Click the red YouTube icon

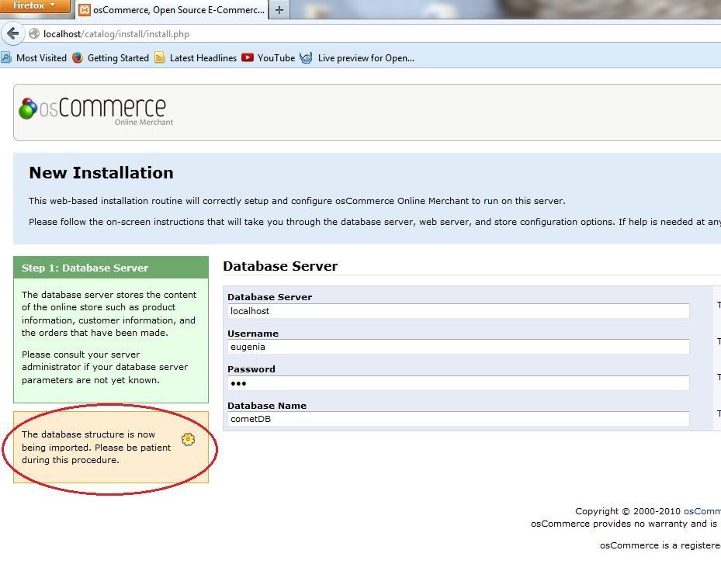coord(248,57)
